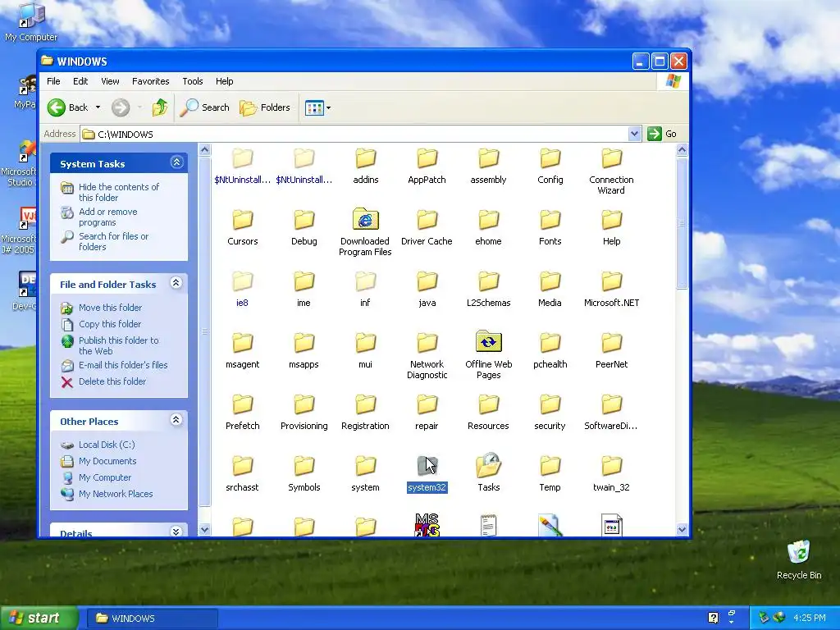
Task: Click Add or remove programs
Action: pos(107,217)
